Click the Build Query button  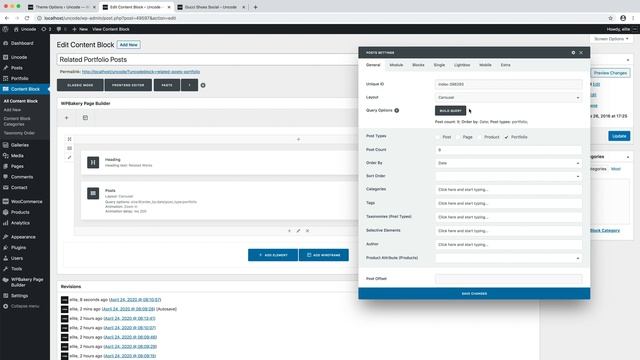[x=450, y=111]
